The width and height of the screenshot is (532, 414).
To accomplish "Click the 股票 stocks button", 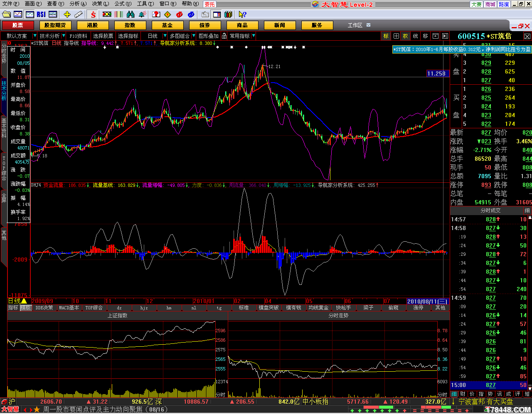I will pyautogui.click(x=17, y=25).
